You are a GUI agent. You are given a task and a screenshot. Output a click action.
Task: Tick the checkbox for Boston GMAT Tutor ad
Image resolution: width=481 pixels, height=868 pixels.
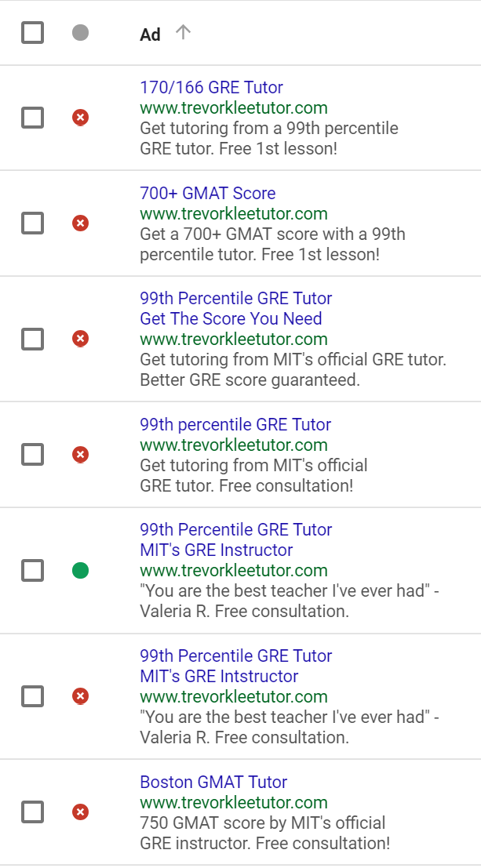click(33, 812)
